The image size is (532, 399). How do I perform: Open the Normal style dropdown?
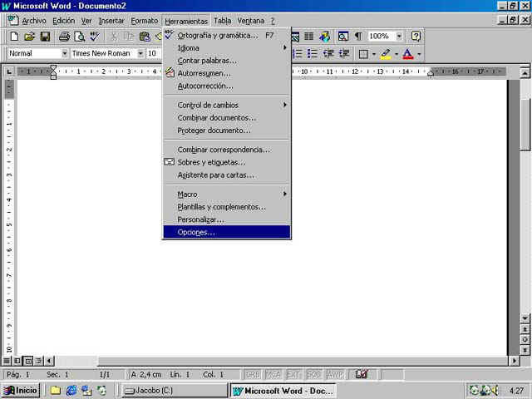tap(65, 53)
